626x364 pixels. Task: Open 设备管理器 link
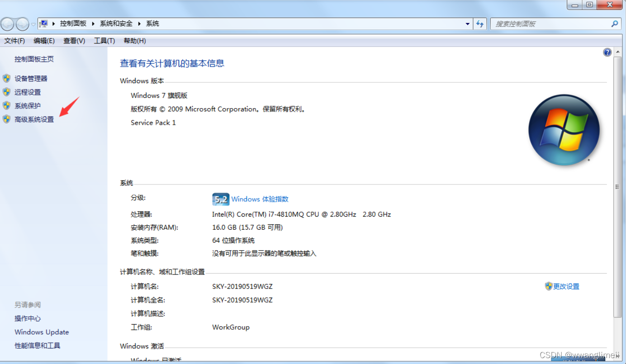click(x=31, y=78)
